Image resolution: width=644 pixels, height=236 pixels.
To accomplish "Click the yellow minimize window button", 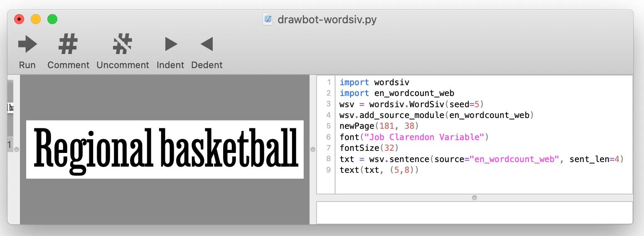I will point(36,19).
